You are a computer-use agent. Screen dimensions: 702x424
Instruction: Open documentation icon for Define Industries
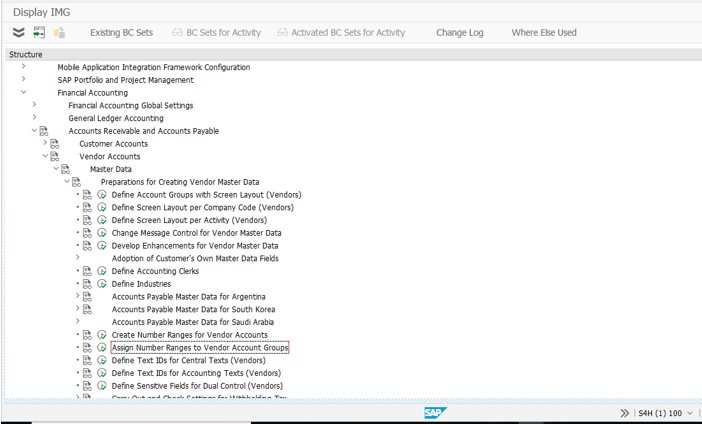87,284
